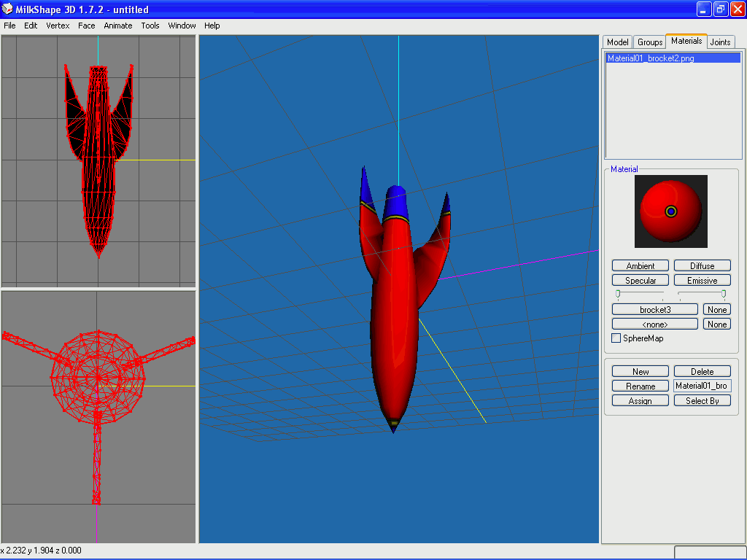Click the brocket3 texture button
Viewport: 747px width, 560px height.
click(655, 310)
